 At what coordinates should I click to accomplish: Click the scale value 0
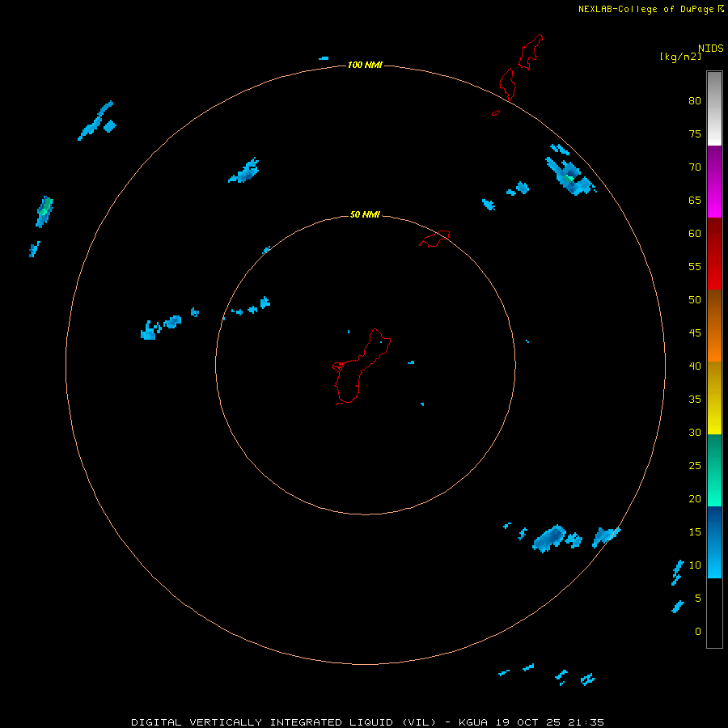[698, 632]
